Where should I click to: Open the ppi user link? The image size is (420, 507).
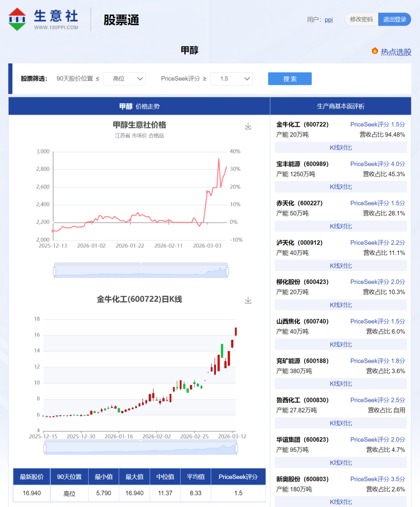point(329,19)
